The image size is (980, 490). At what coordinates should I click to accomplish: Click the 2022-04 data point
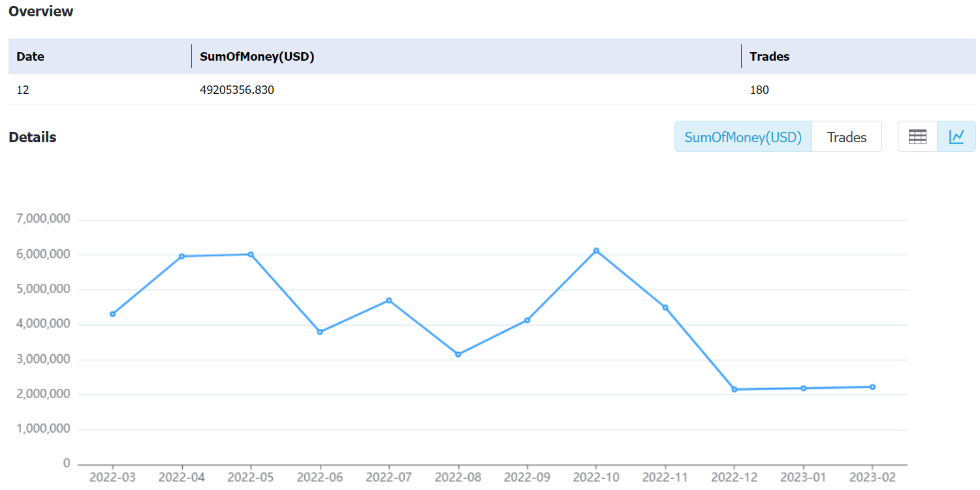182,256
